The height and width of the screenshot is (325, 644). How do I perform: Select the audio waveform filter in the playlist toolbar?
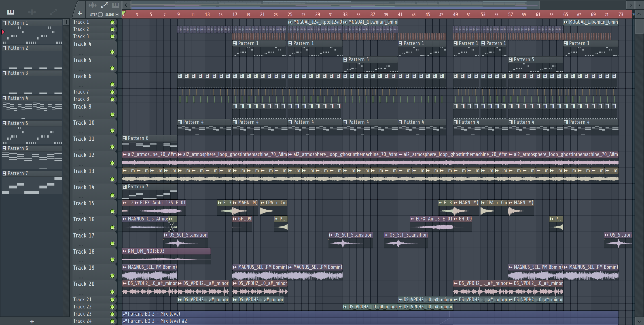93,5
